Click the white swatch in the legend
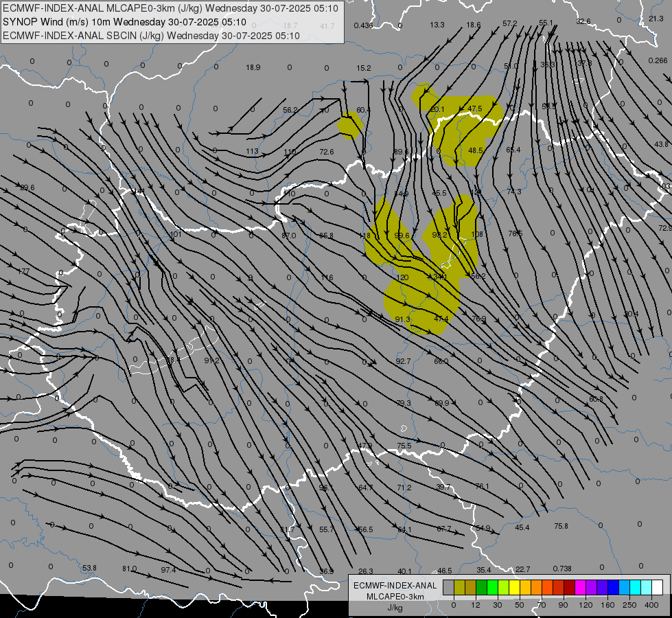The image size is (672, 618). point(658,587)
